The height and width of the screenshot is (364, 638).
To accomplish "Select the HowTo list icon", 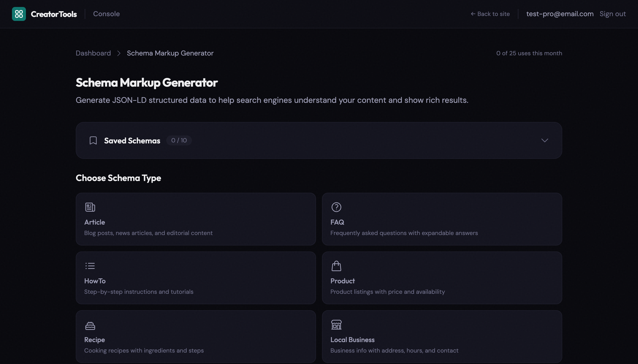I will click(x=90, y=265).
